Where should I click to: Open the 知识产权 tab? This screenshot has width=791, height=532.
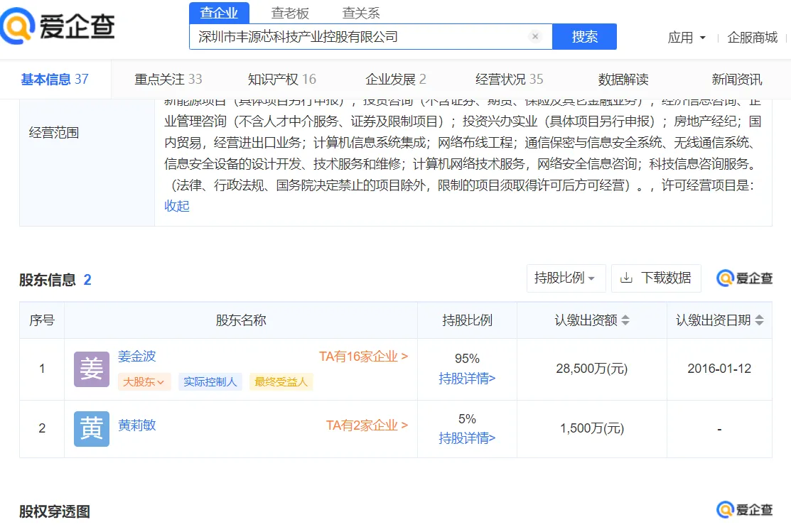pos(281,79)
